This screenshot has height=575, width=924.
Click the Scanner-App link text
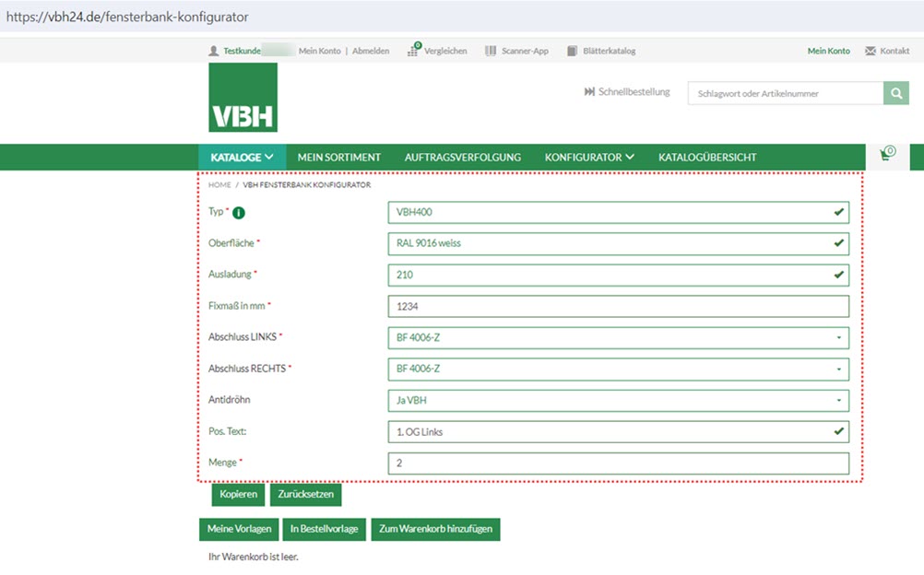click(525, 52)
